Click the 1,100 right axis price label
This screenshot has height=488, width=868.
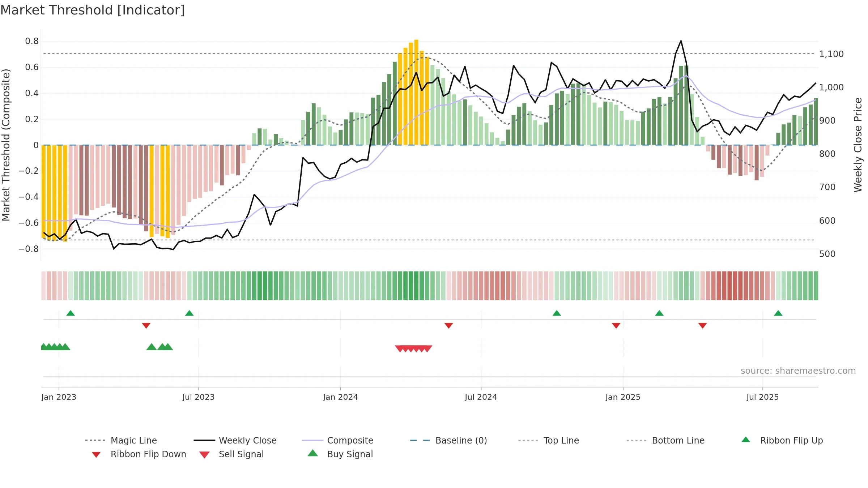831,54
